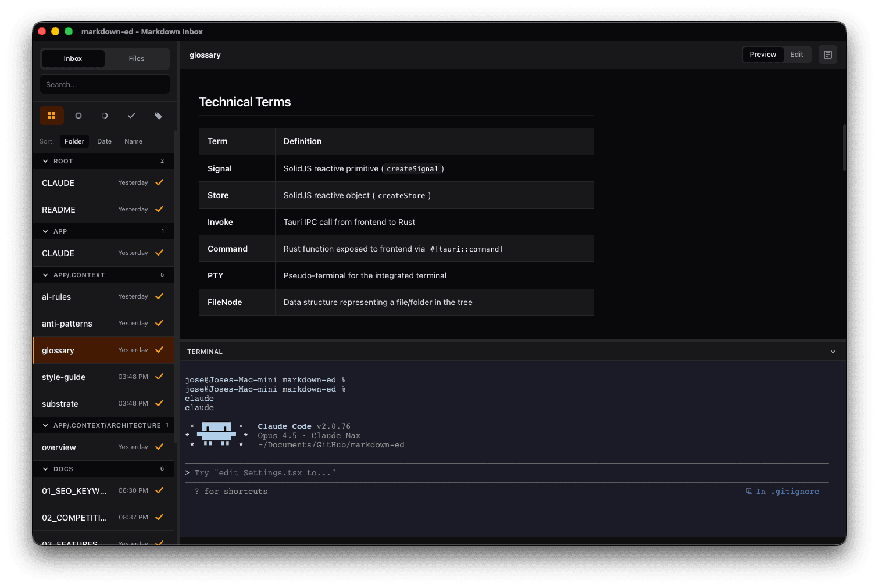Switch to Edit mode
The height and width of the screenshot is (588, 879).
pyautogui.click(x=796, y=54)
